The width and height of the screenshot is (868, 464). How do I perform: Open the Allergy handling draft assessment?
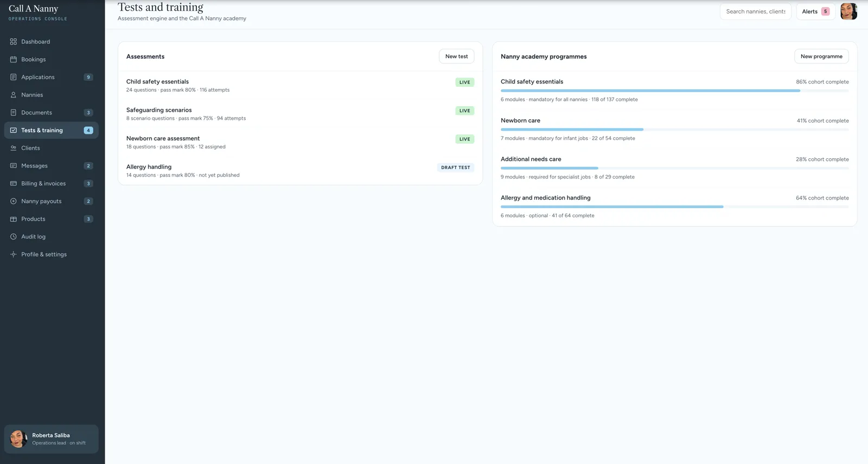pos(300,171)
